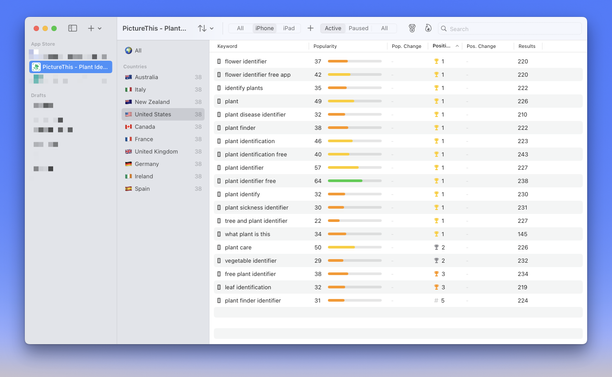Screen dimensions: 612x377
Task: Open the inspector badge icon in toolbar
Action: (x=412, y=28)
